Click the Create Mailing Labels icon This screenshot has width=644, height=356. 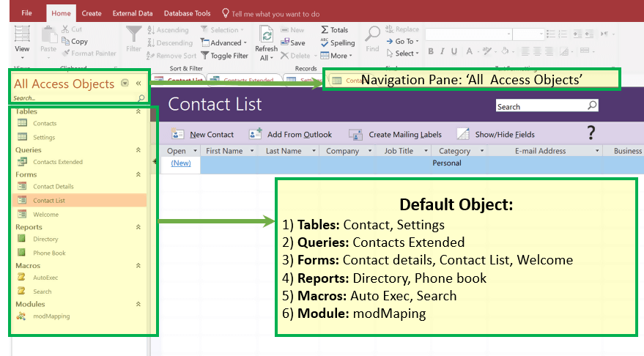pos(356,135)
